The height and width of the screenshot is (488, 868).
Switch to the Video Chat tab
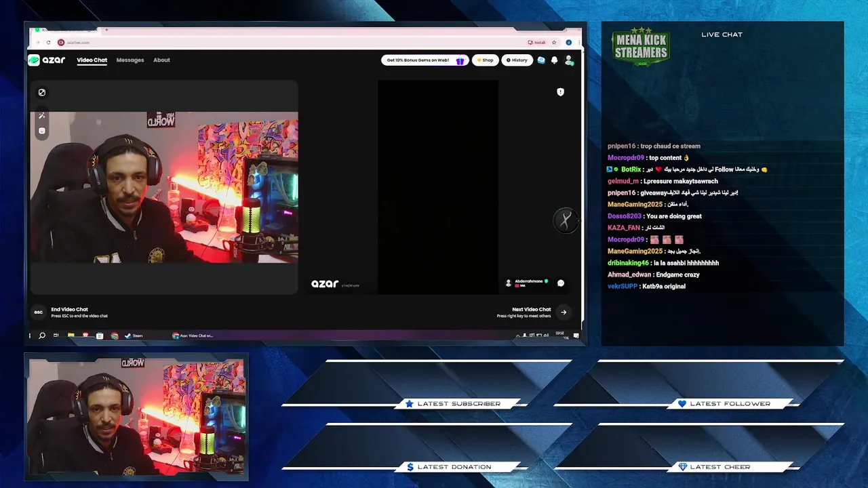click(x=92, y=60)
